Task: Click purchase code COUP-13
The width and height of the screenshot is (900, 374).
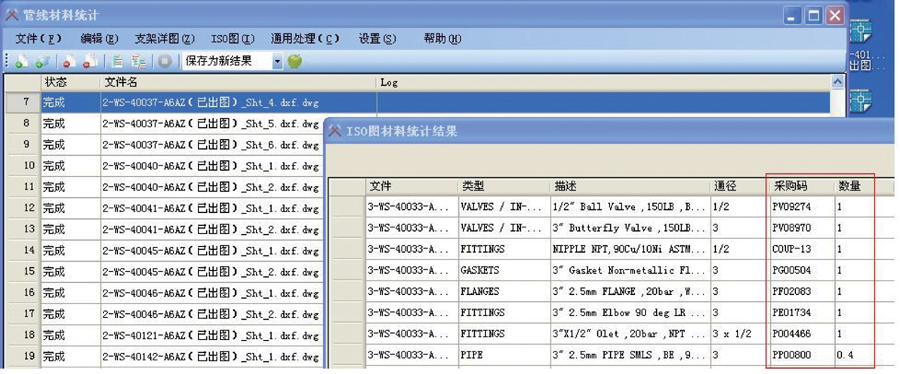Action: (792, 249)
